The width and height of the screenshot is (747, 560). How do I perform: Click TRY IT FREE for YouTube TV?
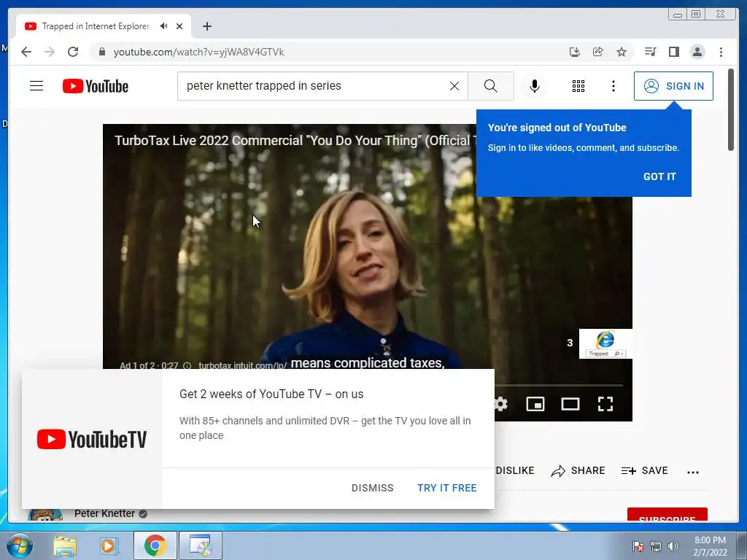coord(447,488)
